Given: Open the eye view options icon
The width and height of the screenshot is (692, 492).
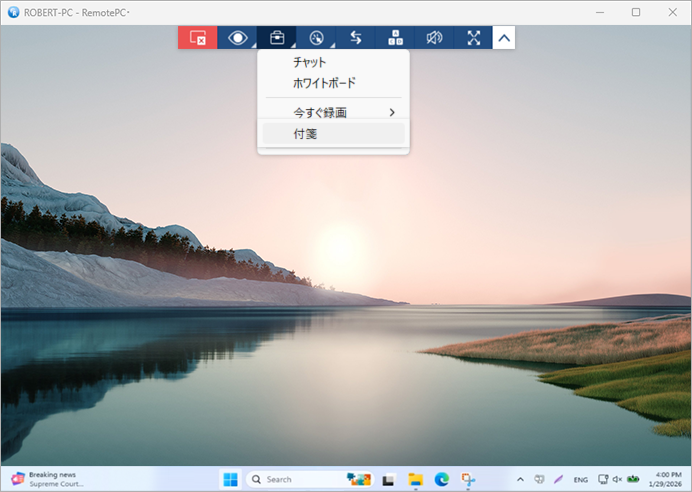Looking at the screenshot, I should 237,38.
